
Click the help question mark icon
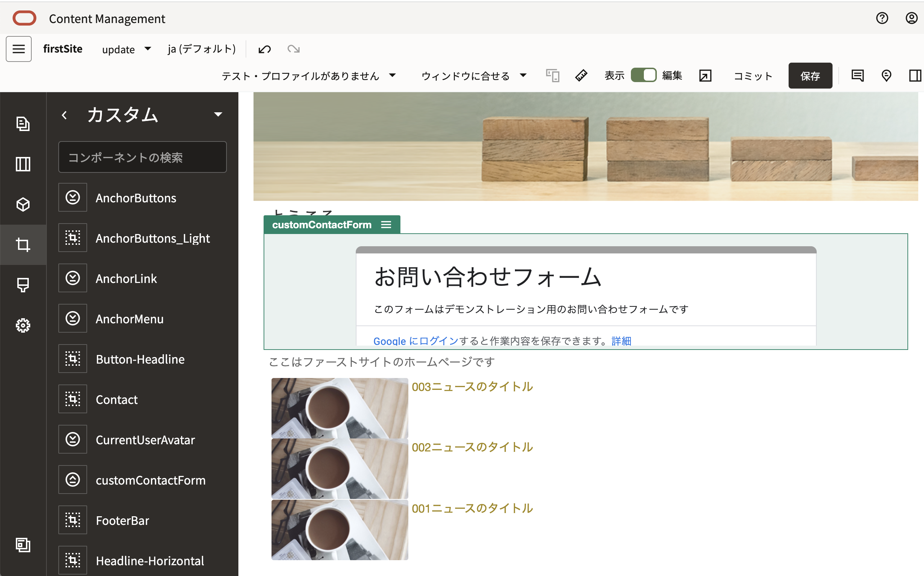[x=882, y=18]
